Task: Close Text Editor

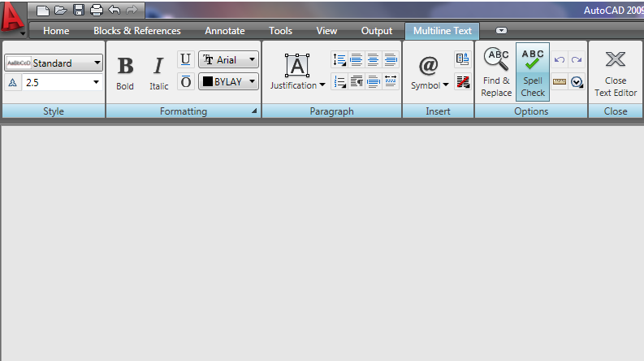Action: [x=616, y=73]
